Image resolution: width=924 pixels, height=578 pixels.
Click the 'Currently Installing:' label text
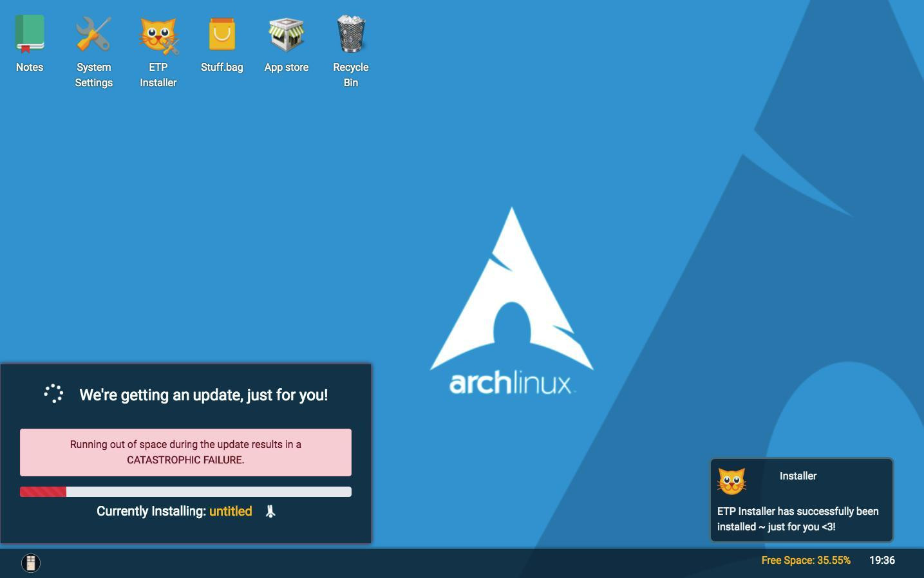click(x=151, y=511)
